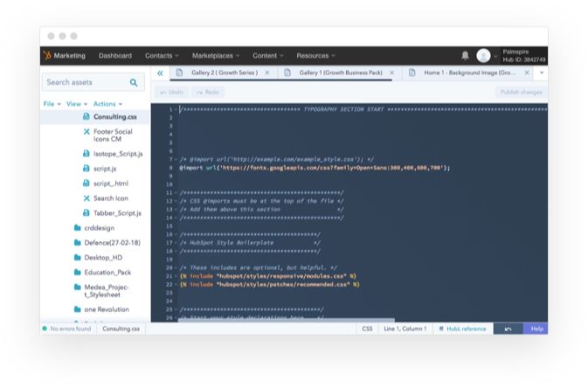Select Isotope_Script.js in the file tree

pyautogui.click(x=117, y=153)
